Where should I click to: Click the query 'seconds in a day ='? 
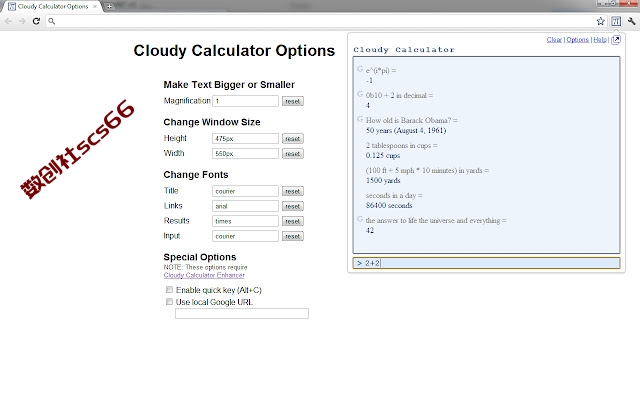394,196
